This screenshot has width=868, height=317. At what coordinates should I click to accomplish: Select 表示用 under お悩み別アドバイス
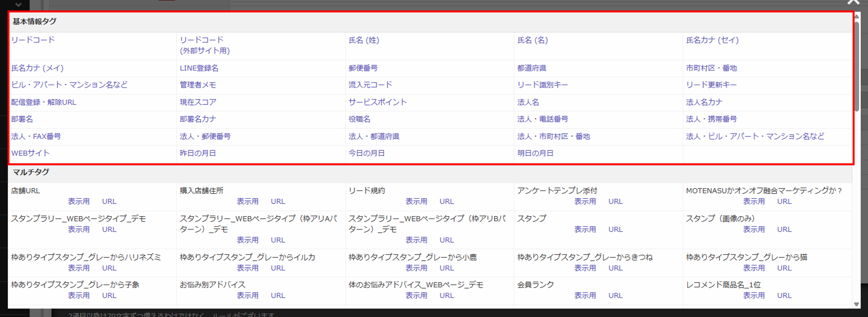(247, 295)
